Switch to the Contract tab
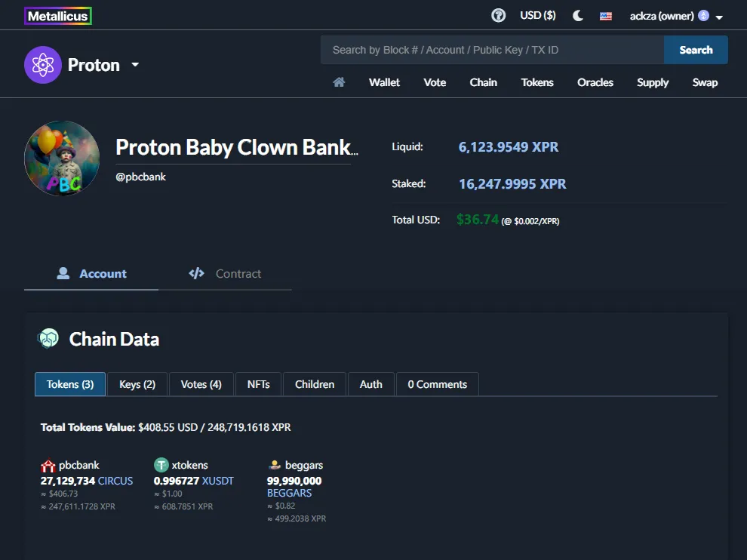 pos(225,273)
